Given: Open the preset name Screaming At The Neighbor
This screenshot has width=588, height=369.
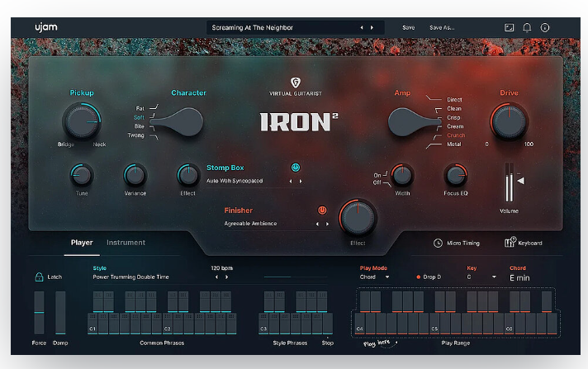Looking at the screenshot, I should (253, 28).
